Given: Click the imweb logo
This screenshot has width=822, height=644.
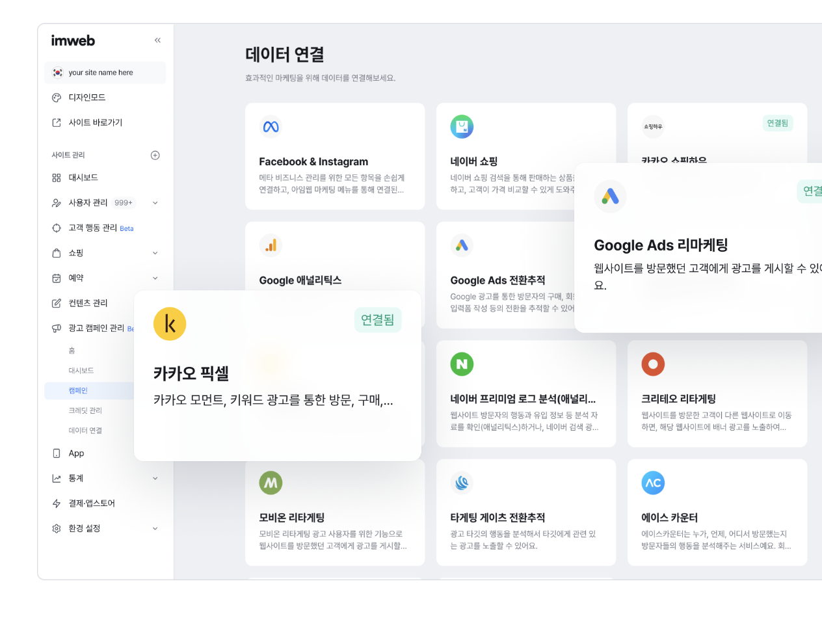Looking at the screenshot, I should (73, 40).
